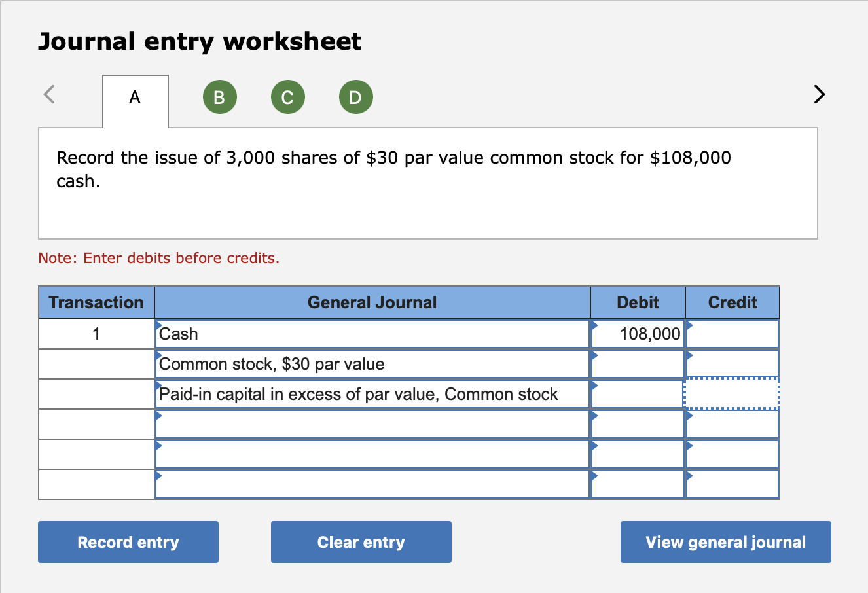Select the credit cell in the sixth row
This screenshot has width=868, height=593.
point(732,484)
